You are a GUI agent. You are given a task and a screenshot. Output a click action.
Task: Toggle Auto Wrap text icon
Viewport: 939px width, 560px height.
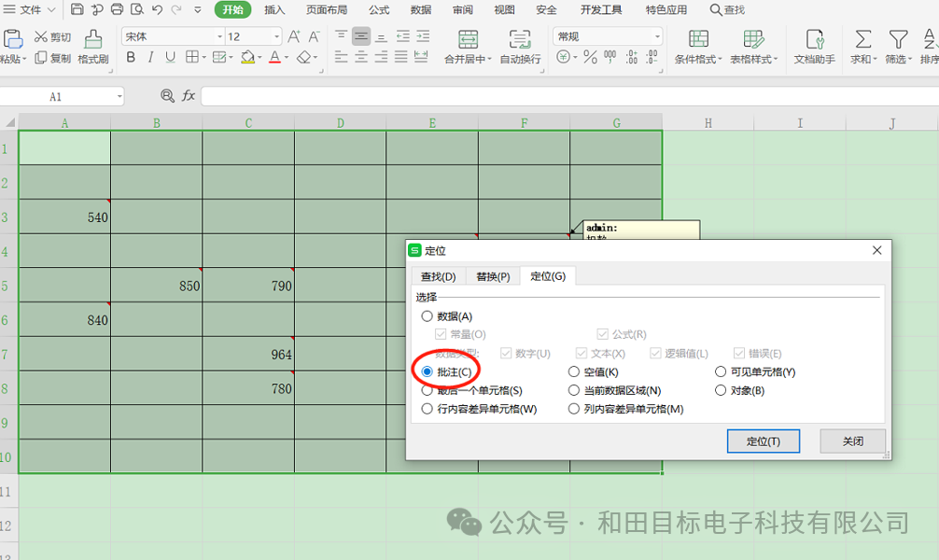tap(520, 39)
